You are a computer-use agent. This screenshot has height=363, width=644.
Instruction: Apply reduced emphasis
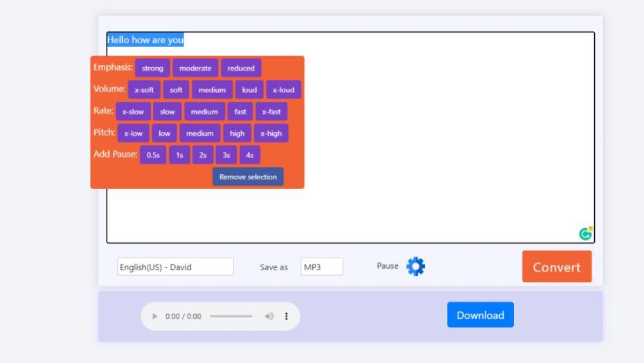click(x=241, y=69)
